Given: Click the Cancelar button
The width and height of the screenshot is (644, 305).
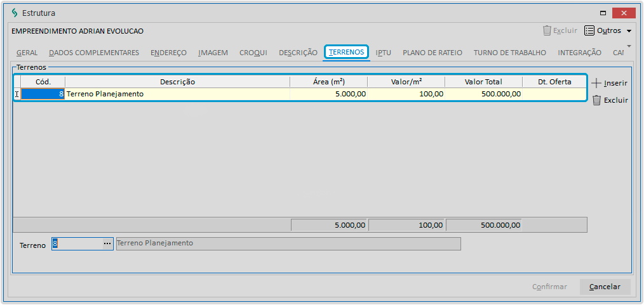Looking at the screenshot, I should coord(605,287).
